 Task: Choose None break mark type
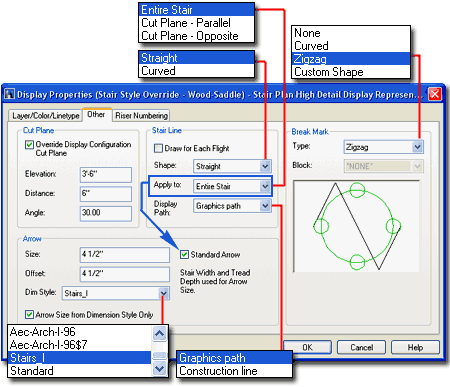351,33
